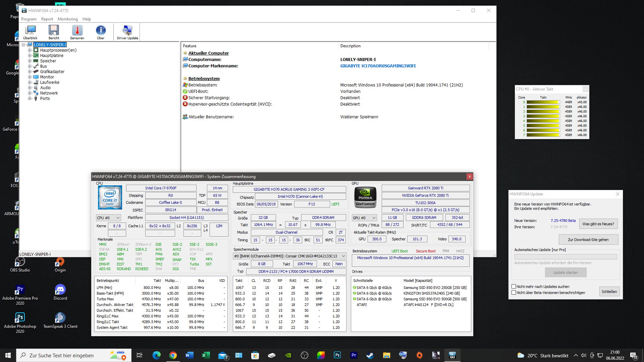Click 'Zur Download-Site gehen' button
The image size is (644, 362).
point(588,240)
